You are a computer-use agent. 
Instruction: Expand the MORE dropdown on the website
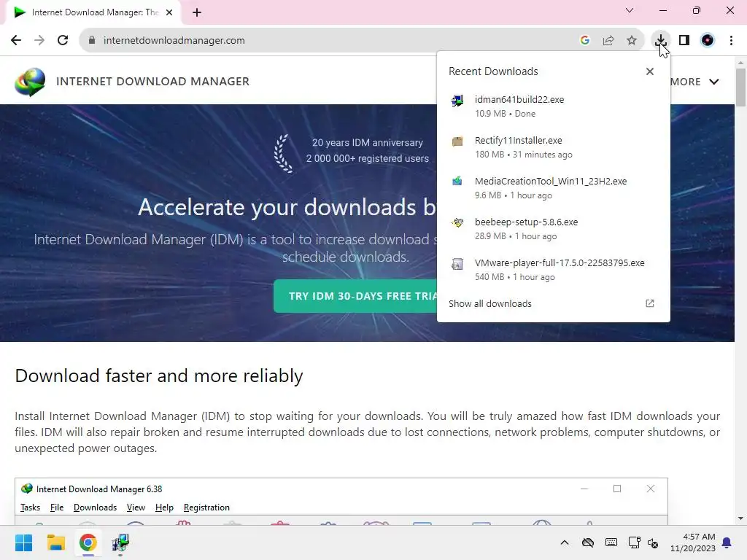(x=694, y=82)
